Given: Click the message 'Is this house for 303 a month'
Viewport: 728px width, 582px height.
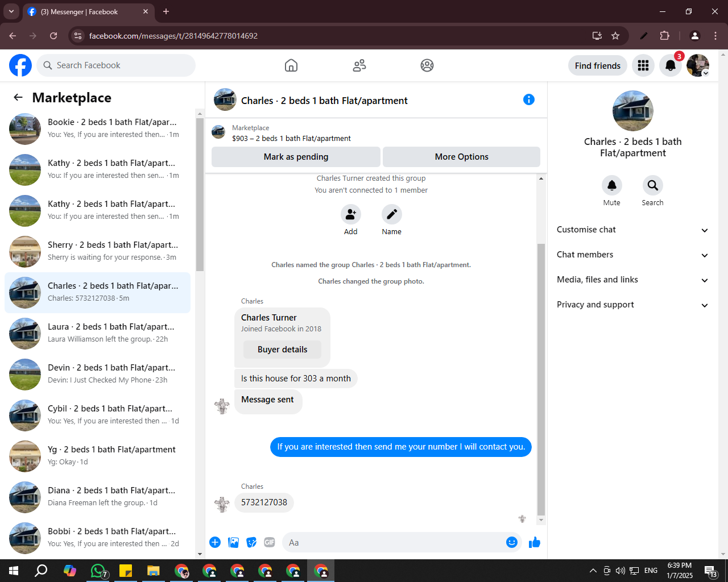Looking at the screenshot, I should (x=296, y=379).
